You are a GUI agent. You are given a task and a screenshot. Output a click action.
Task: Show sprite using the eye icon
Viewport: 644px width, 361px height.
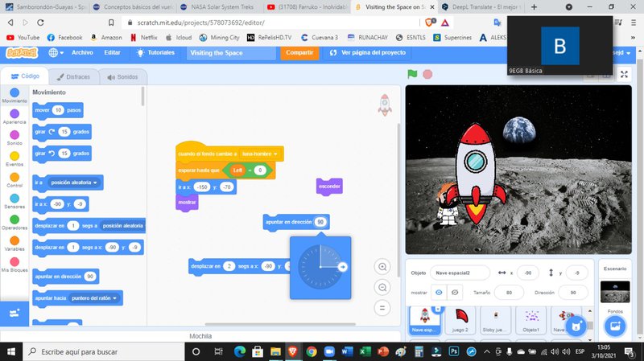[x=439, y=292]
